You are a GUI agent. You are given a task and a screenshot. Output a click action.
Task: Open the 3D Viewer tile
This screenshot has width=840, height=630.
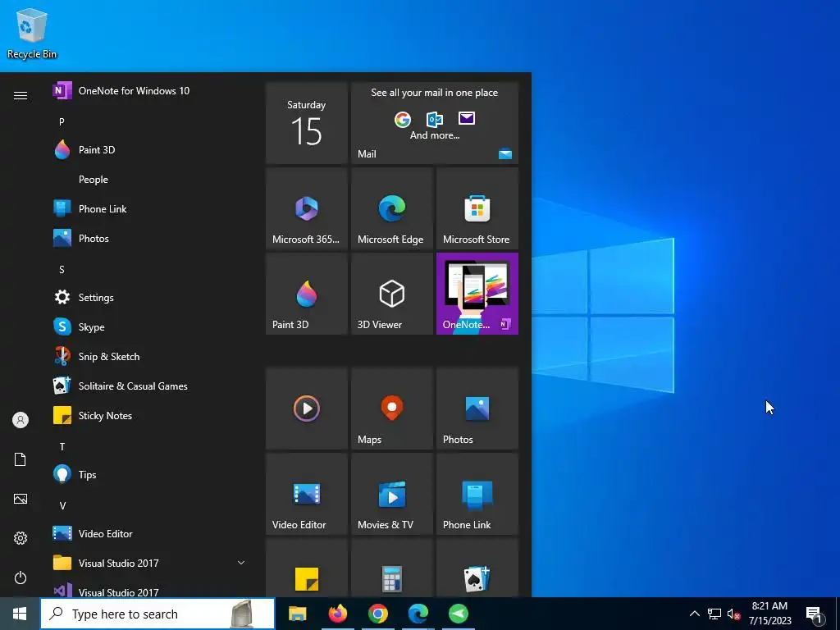[x=392, y=294]
